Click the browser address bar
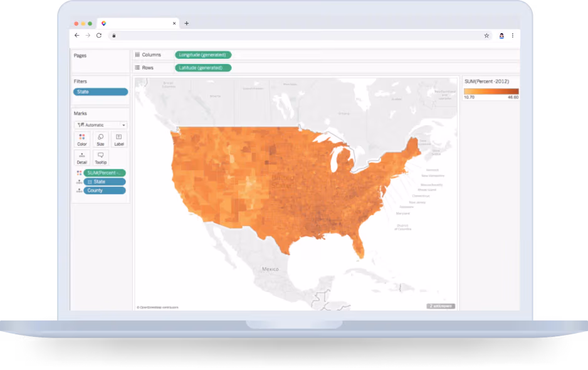Screen dimensions: 588x370 click(300, 36)
